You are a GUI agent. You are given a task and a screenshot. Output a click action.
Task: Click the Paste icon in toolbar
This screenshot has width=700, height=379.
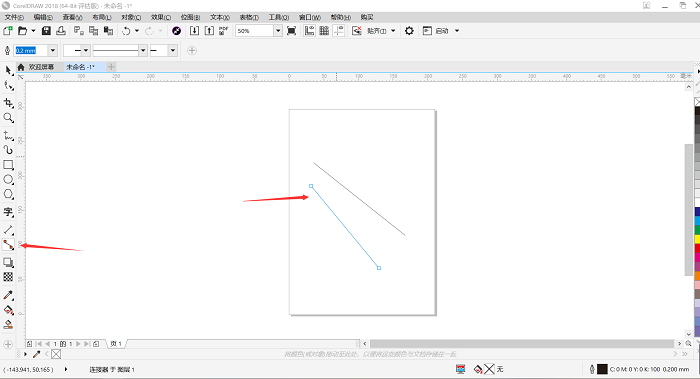tap(108, 31)
